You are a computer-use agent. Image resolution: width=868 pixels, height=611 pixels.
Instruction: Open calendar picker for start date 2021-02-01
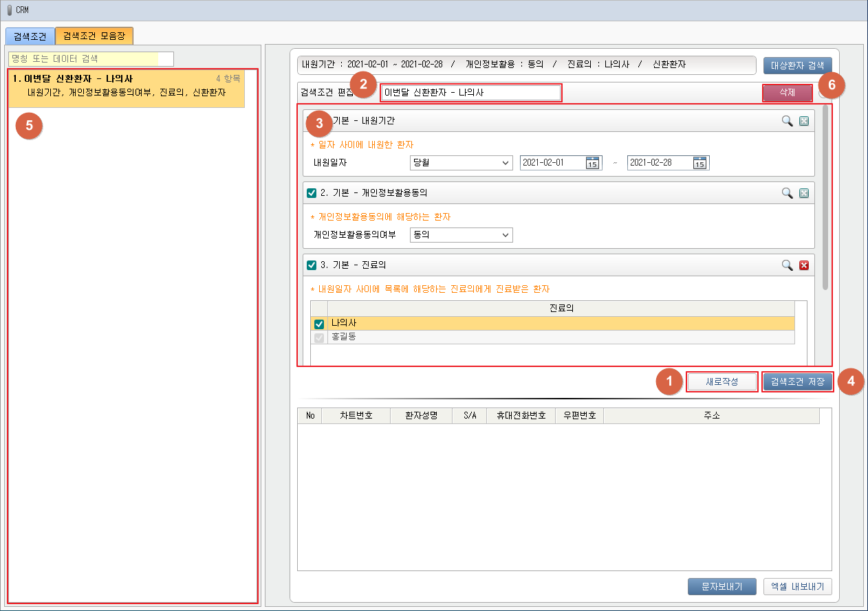pyautogui.click(x=592, y=163)
